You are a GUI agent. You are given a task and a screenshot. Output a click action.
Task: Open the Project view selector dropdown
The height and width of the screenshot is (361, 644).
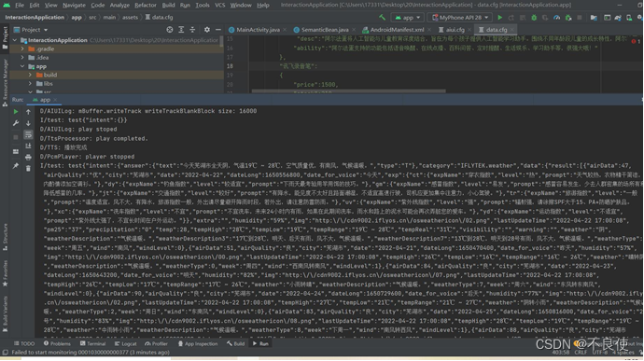coord(31,30)
